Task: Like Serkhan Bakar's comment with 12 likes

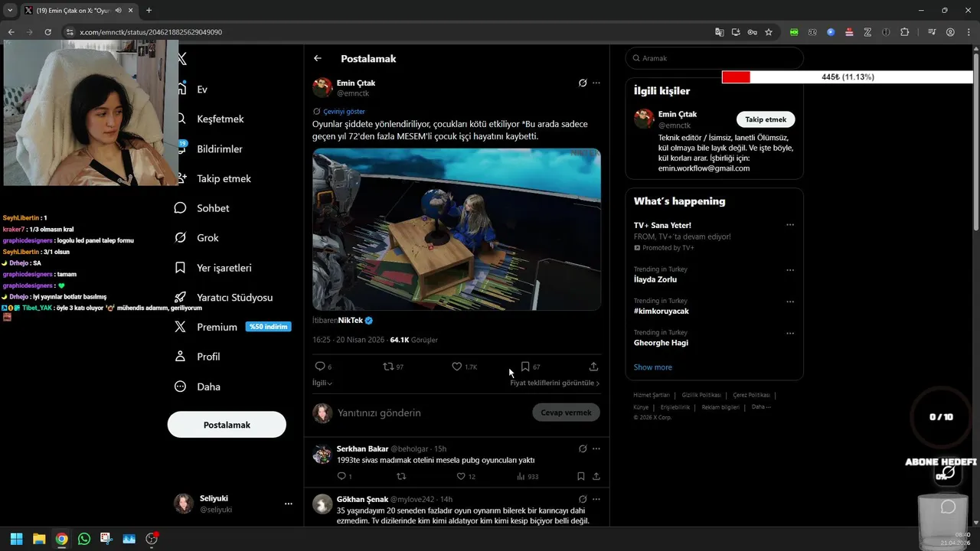Action: click(461, 476)
